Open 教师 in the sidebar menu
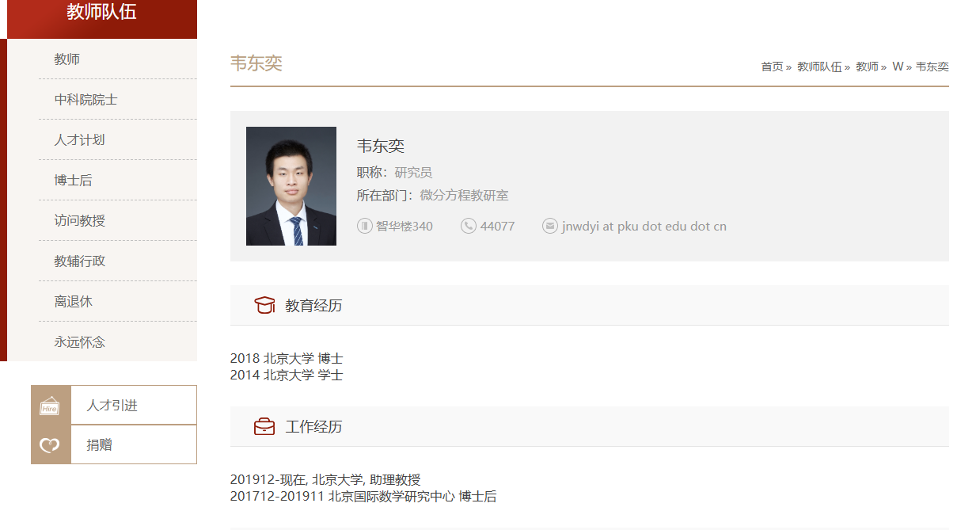Image resolution: width=980 pixels, height=530 pixels. pos(67,59)
